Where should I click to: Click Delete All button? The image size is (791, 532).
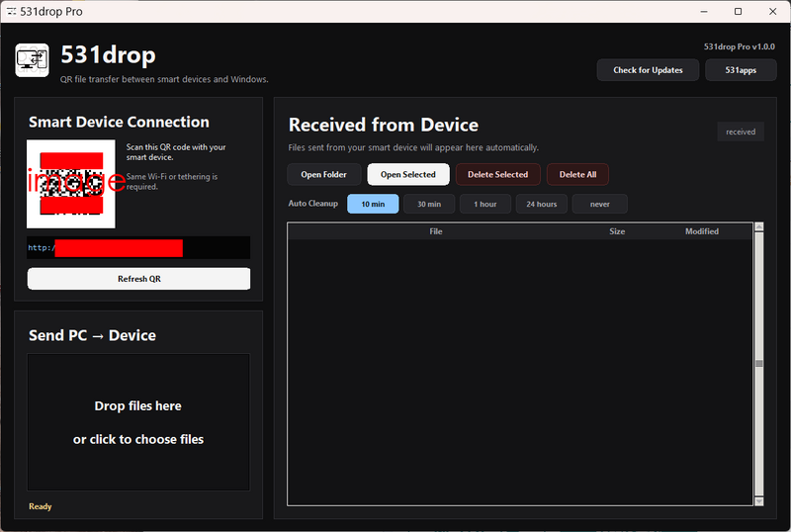click(x=577, y=175)
